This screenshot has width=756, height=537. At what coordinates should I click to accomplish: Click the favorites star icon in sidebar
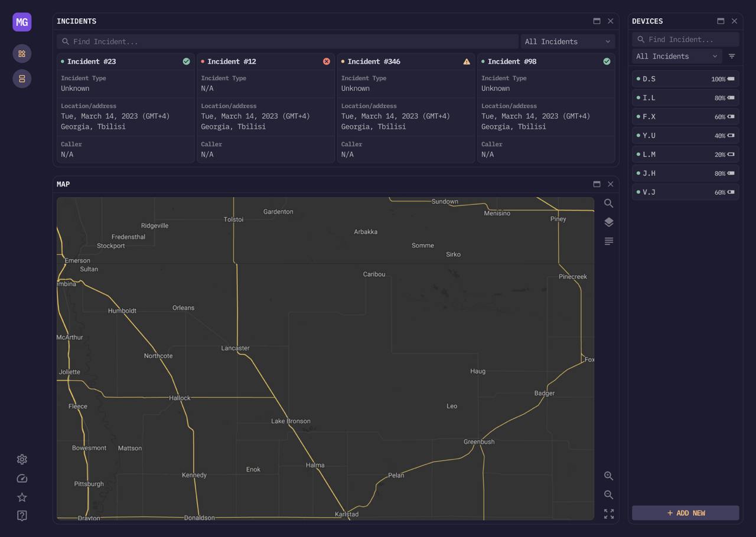[x=22, y=497]
